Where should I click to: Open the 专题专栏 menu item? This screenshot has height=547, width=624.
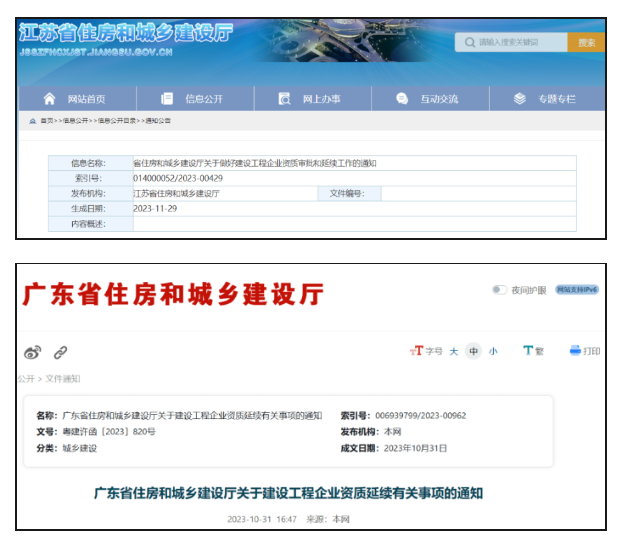click(557, 99)
